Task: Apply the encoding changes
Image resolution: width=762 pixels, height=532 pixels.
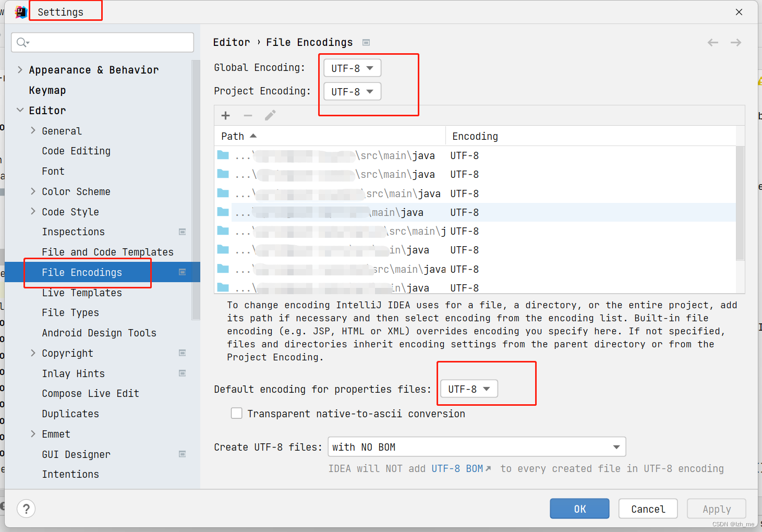Action: tap(716, 509)
